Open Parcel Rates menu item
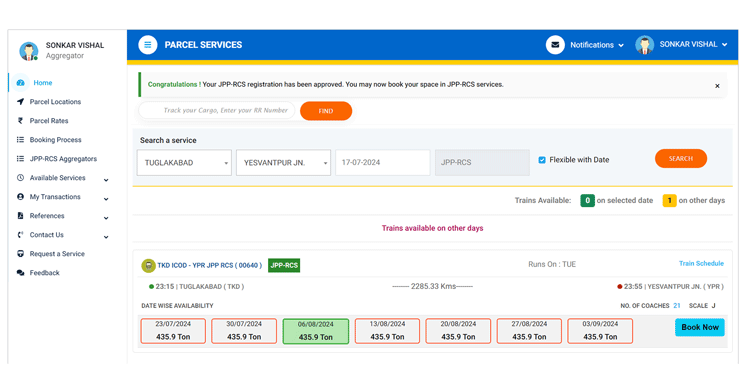 tap(49, 121)
